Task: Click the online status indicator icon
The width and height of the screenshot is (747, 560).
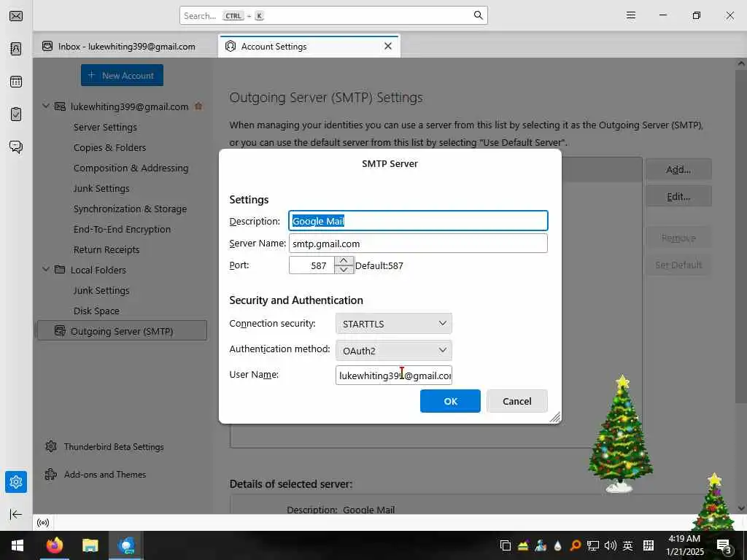Action: [x=43, y=523]
